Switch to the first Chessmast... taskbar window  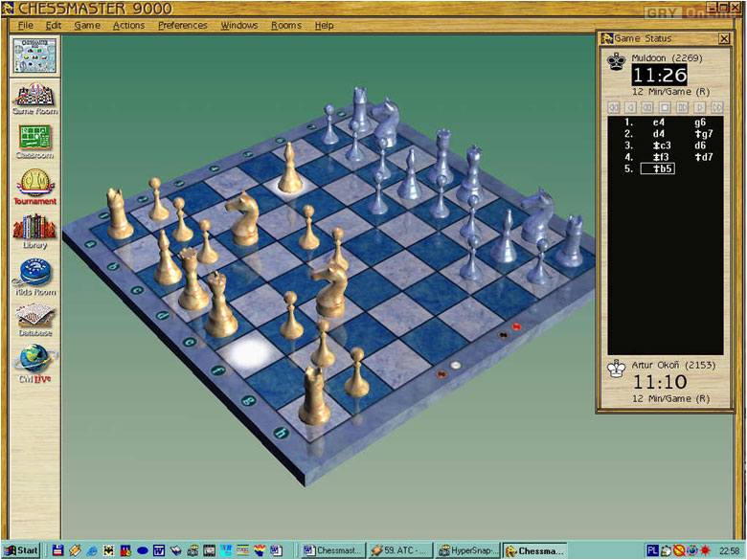pyautogui.click(x=333, y=550)
